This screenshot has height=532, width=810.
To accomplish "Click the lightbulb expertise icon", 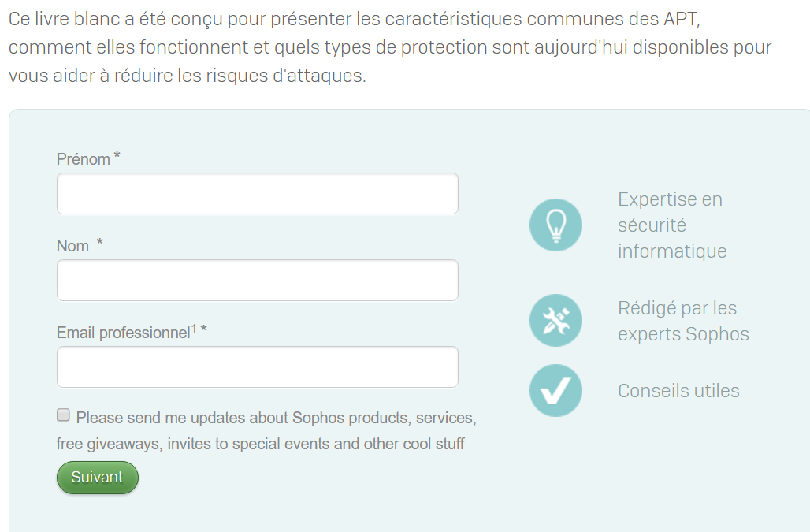I will pyautogui.click(x=555, y=225).
